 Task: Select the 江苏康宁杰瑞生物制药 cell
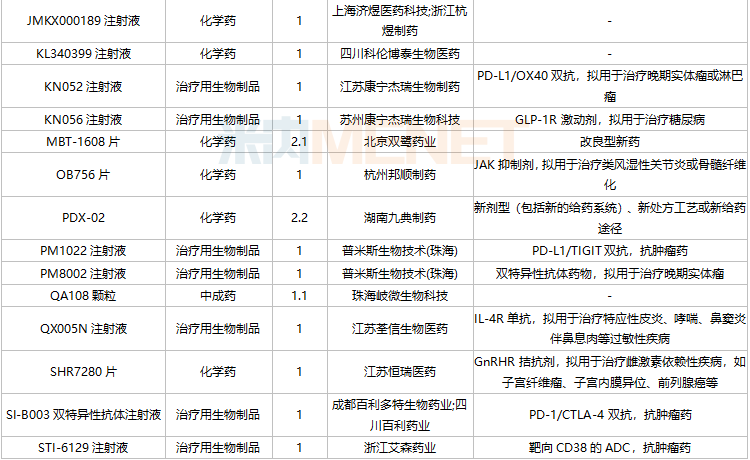coord(400,87)
